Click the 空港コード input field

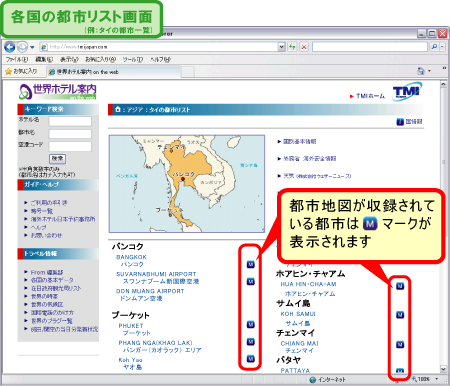click(70, 146)
